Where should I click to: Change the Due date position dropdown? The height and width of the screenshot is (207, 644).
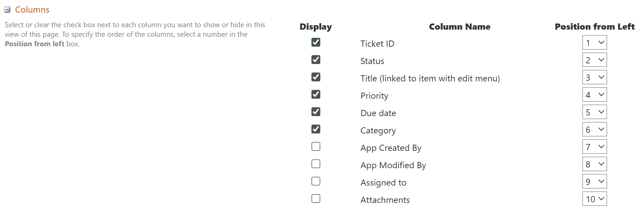[594, 112]
